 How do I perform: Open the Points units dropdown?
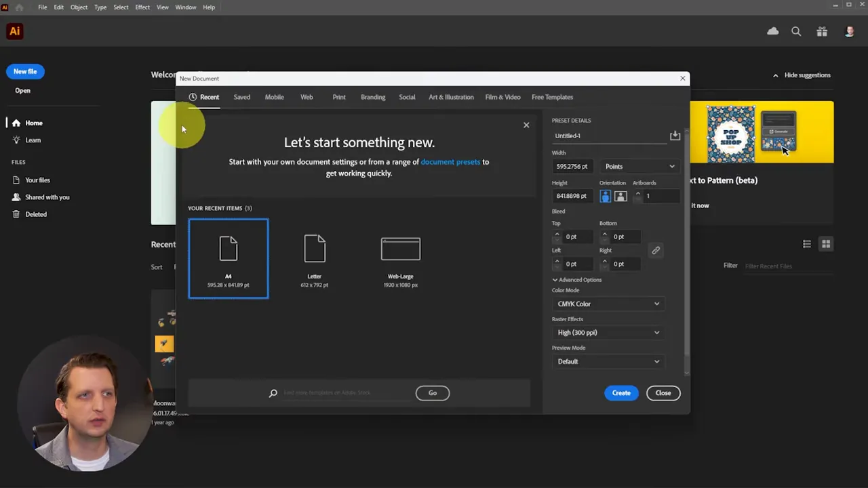tap(638, 166)
